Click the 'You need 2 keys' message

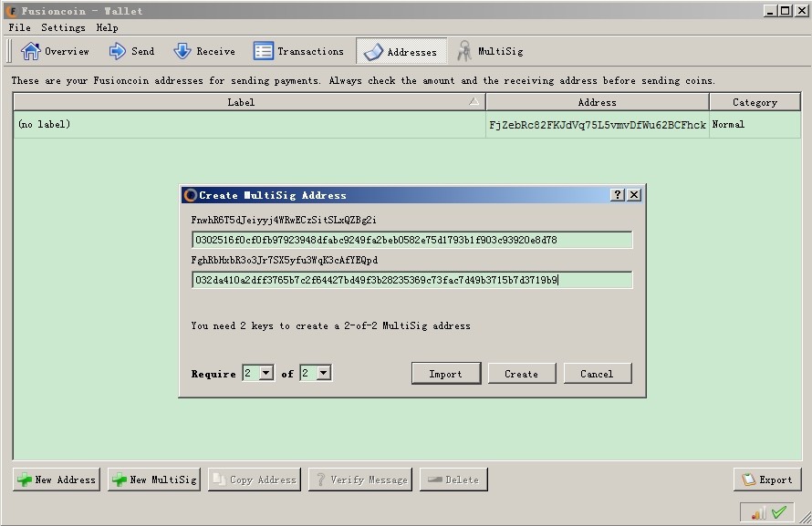[x=330, y=325]
